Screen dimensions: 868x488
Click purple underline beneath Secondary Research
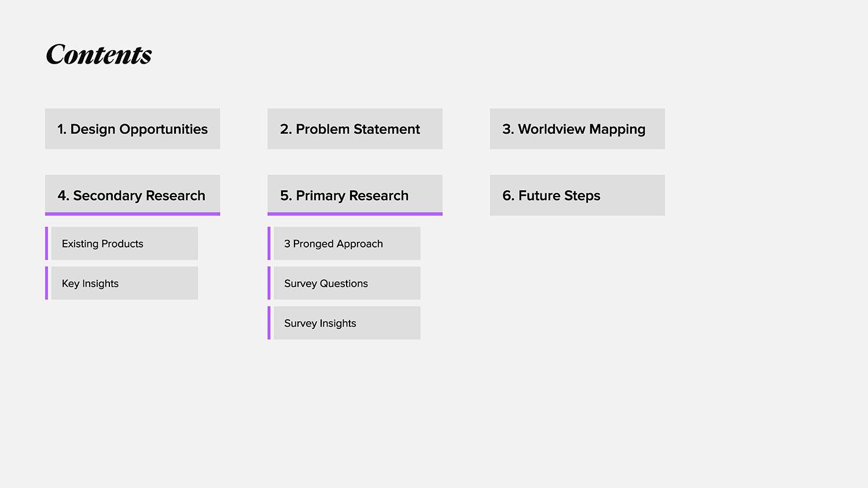[x=133, y=214]
